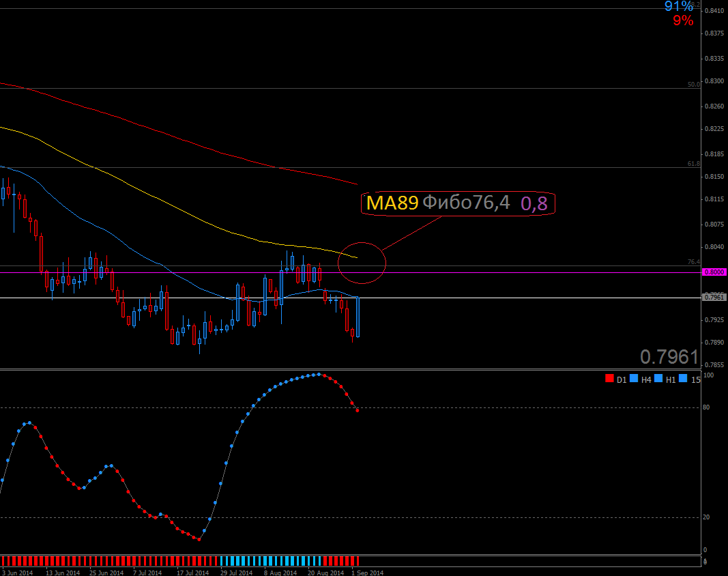Viewport: 728px width, 576px height.
Task: Click the current price tag 0.7961 on the axis
Action: 714,297
